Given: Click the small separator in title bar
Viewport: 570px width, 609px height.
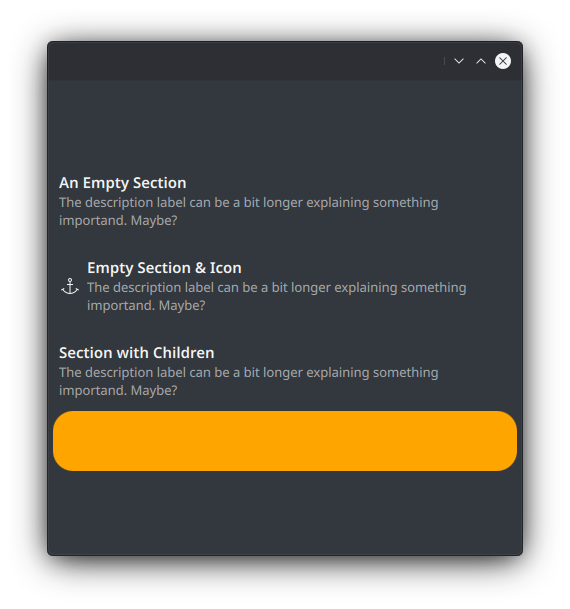Looking at the screenshot, I should pos(444,61).
